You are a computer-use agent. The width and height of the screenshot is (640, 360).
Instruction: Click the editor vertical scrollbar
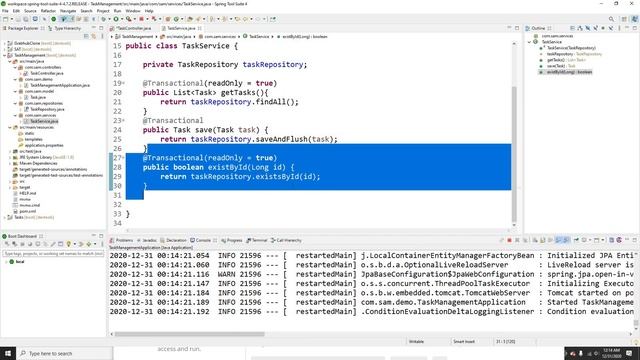514,155
